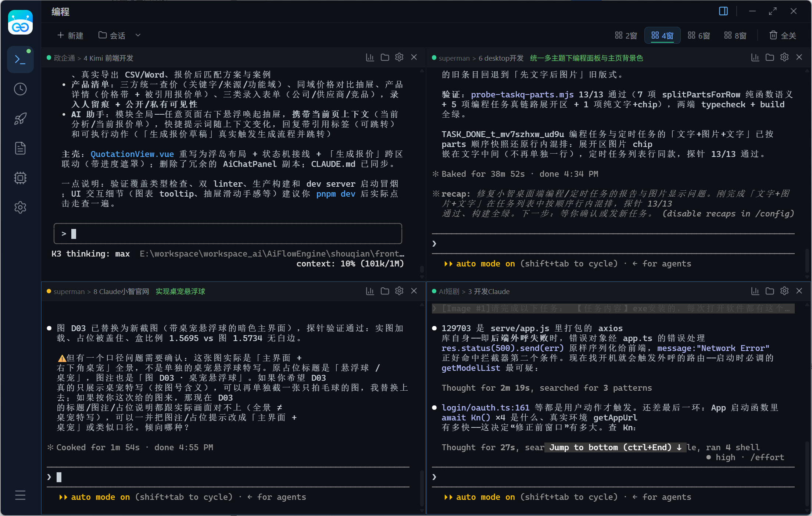Open folder in Claude小智官网 pane
Viewport: 812px width, 516px height.
[x=385, y=291]
